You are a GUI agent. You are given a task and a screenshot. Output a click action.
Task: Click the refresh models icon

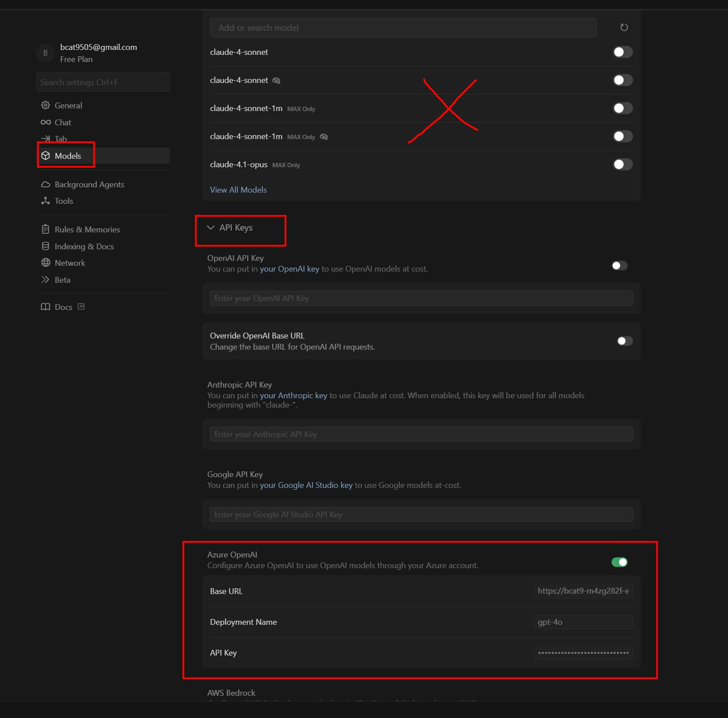coord(624,28)
